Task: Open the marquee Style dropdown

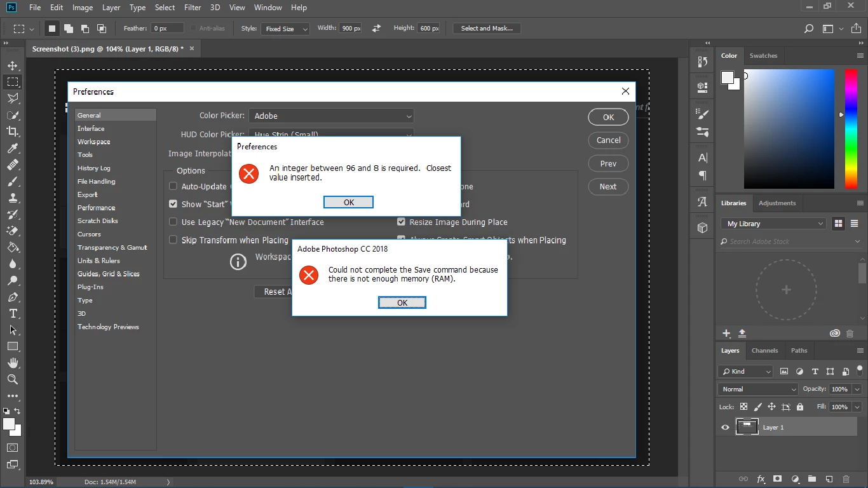Action: point(285,29)
